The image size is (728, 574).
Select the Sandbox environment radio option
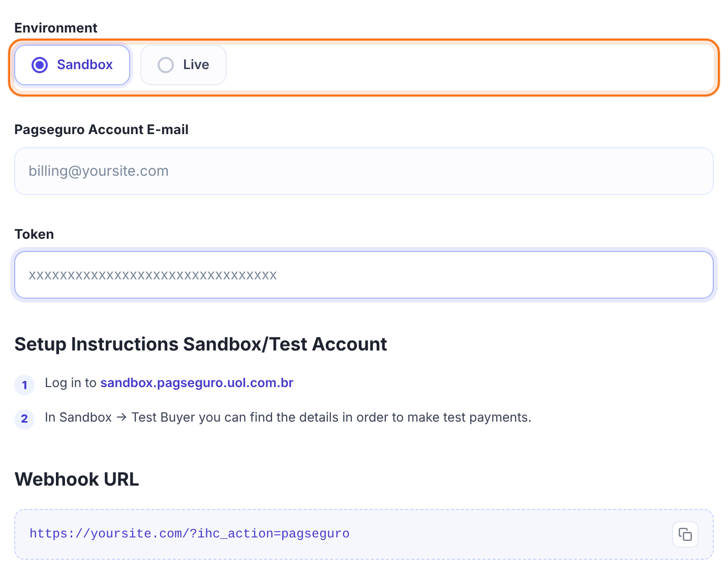(x=72, y=65)
